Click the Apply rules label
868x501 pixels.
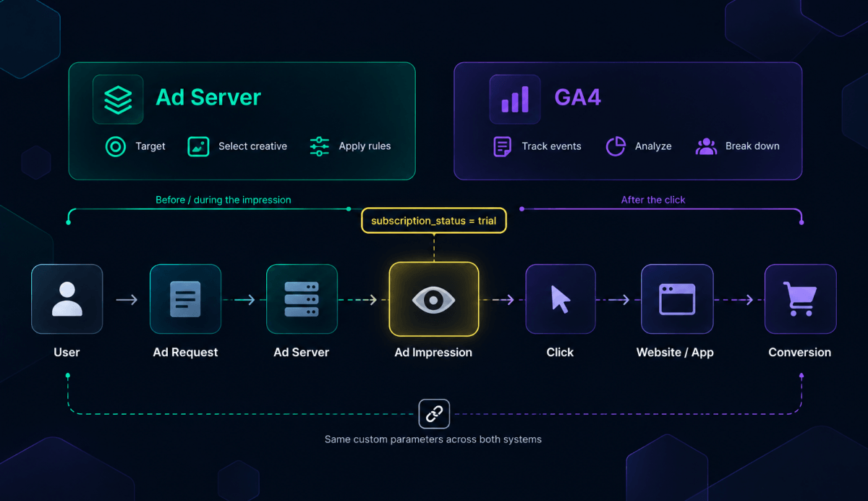pyautogui.click(x=365, y=146)
